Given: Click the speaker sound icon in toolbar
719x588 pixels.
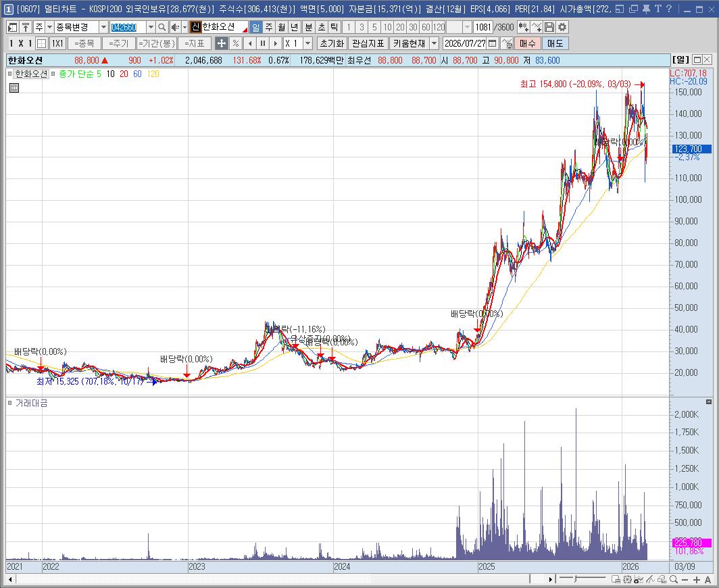Looking at the screenshot, I should click(x=175, y=28).
